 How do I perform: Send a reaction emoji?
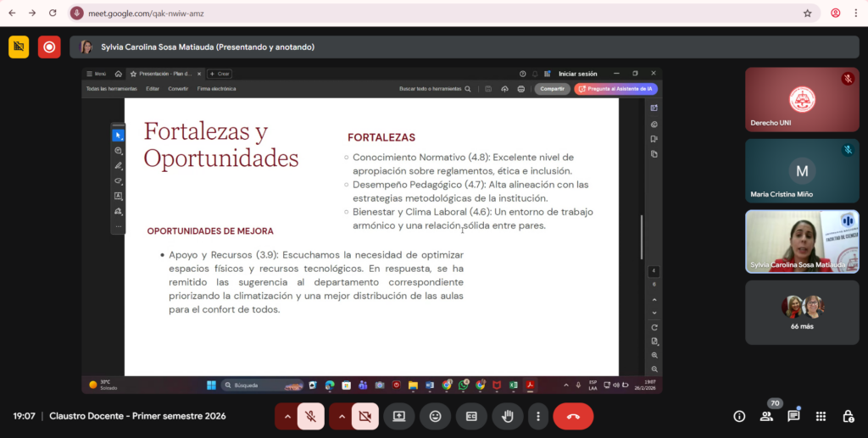point(435,416)
